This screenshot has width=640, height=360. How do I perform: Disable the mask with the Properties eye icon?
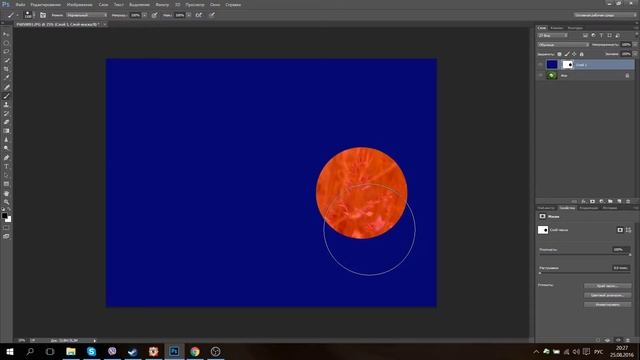pos(618,340)
